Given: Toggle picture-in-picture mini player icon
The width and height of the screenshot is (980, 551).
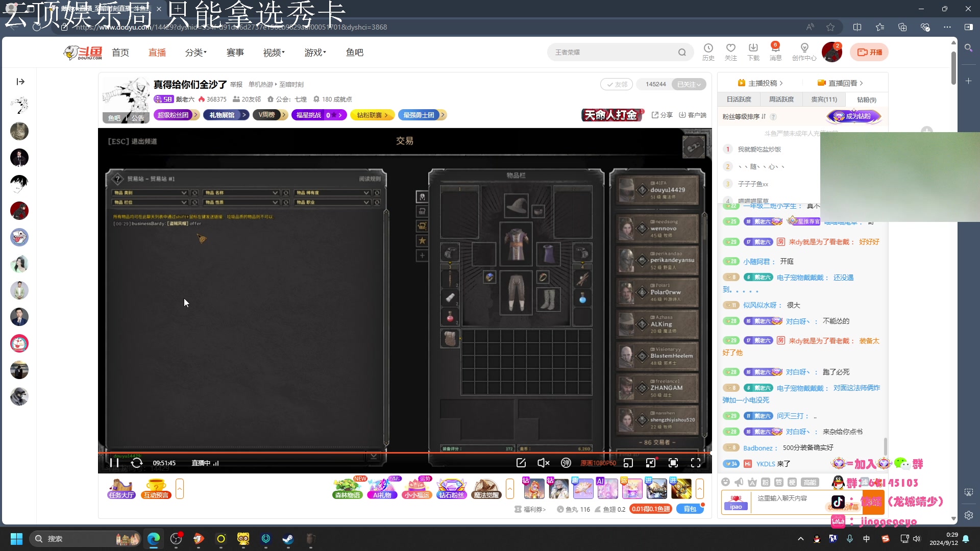Looking at the screenshot, I should 628,463.
